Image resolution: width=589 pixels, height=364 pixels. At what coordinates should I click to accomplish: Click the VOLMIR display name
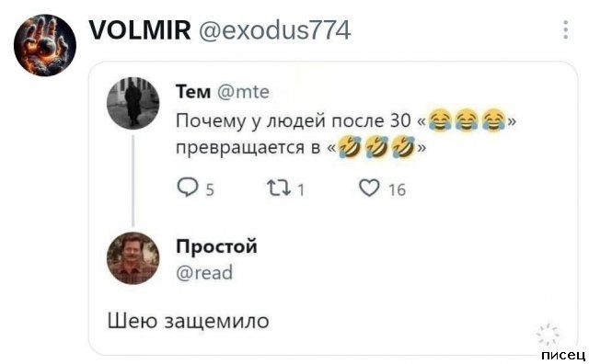point(140,30)
